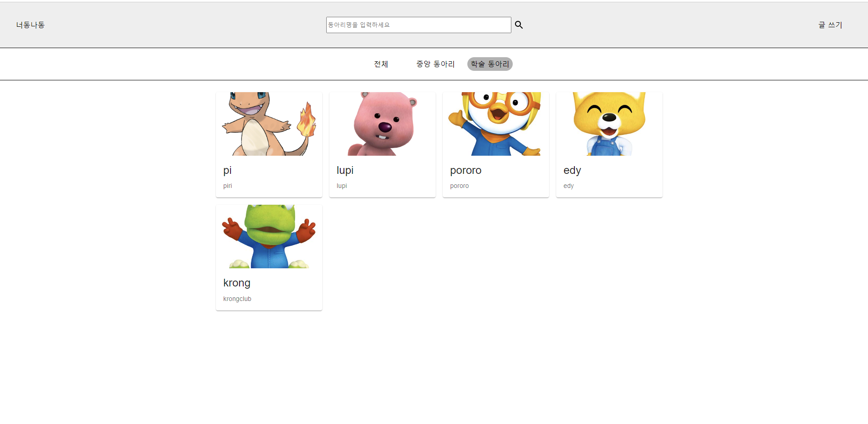Click the magnifying glass search icon

[519, 25]
